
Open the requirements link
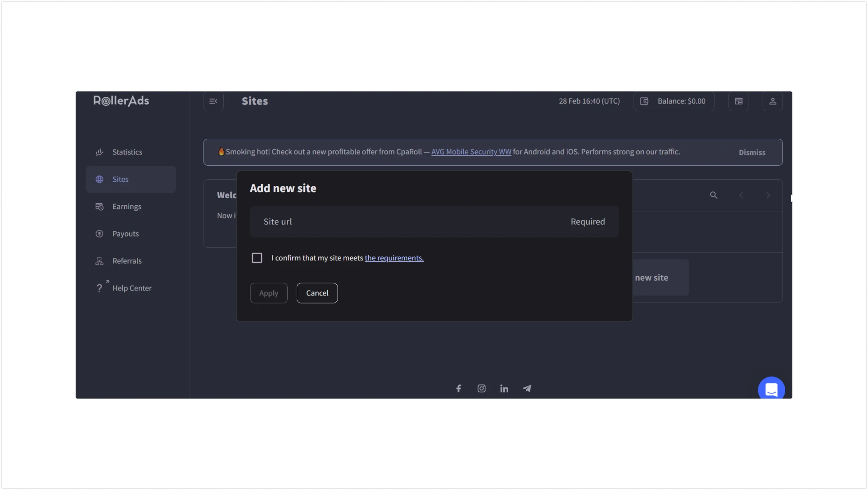(x=394, y=258)
